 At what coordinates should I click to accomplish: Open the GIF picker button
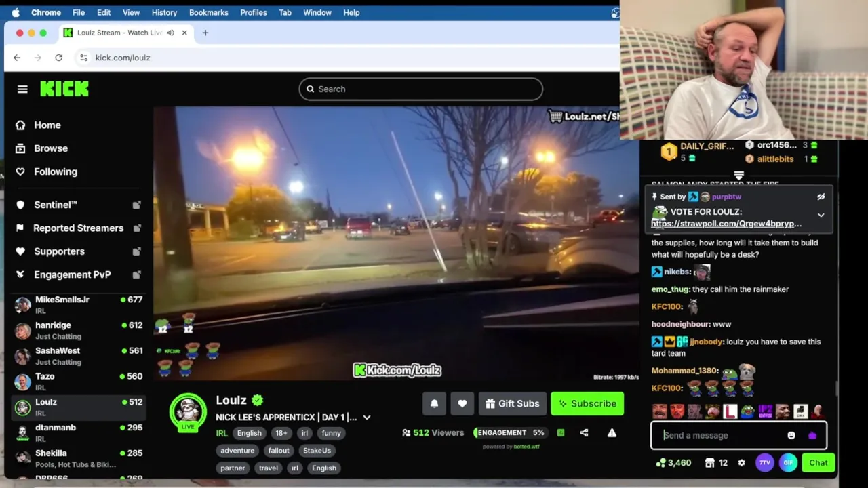pyautogui.click(x=788, y=462)
